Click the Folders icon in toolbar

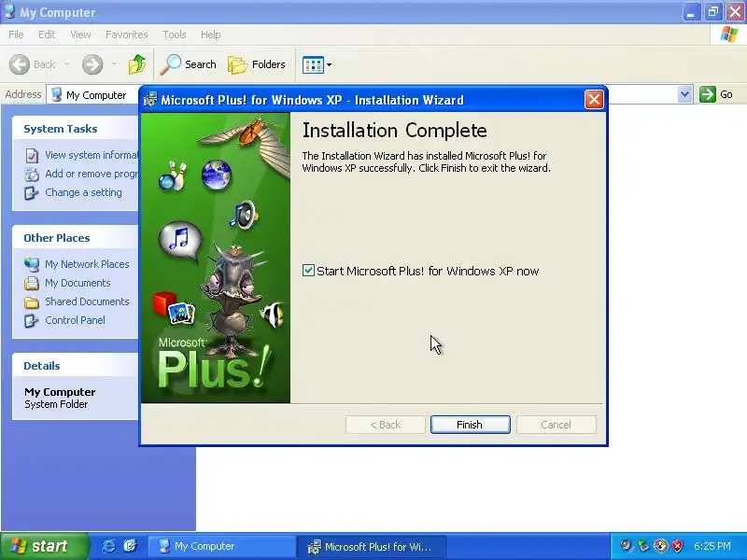(x=237, y=64)
